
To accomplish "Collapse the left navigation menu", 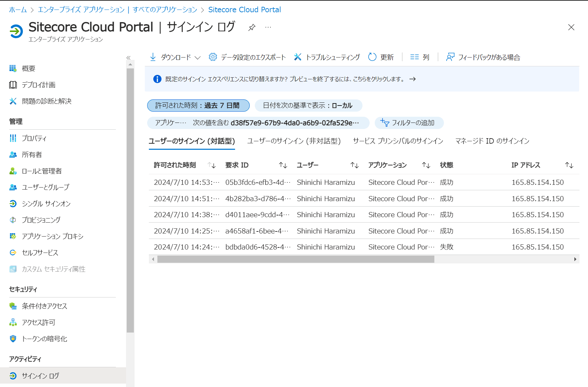I will coord(128,58).
